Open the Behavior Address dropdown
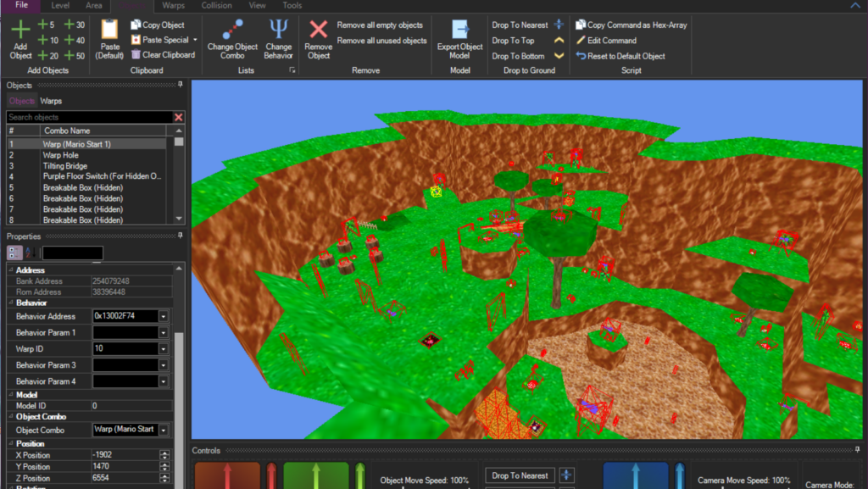 pyautogui.click(x=164, y=316)
